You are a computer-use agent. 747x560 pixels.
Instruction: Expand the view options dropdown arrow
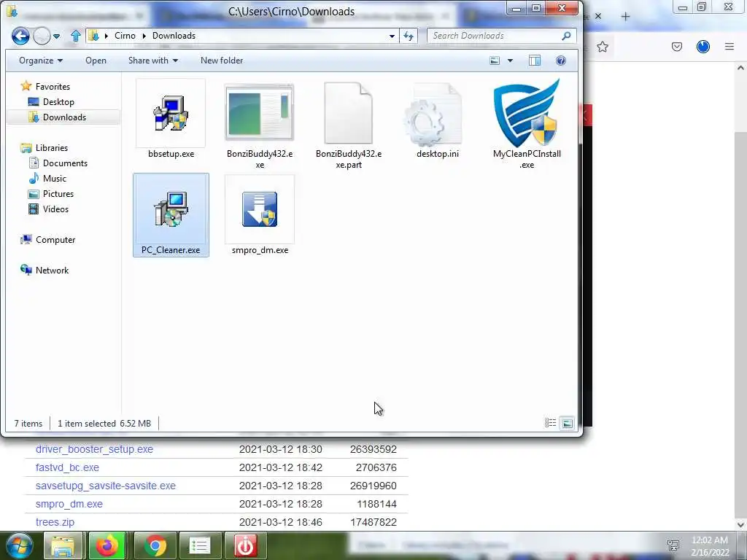tap(510, 61)
